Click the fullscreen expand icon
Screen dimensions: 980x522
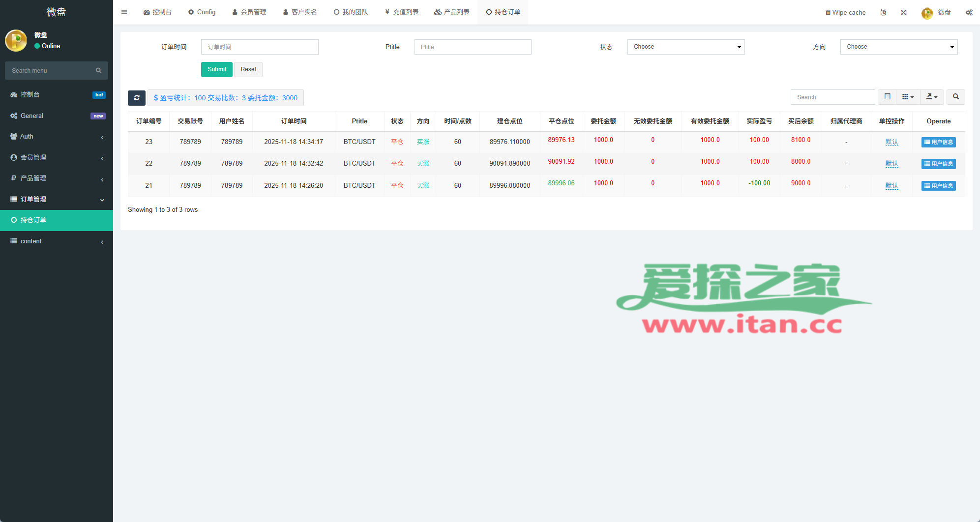903,12
